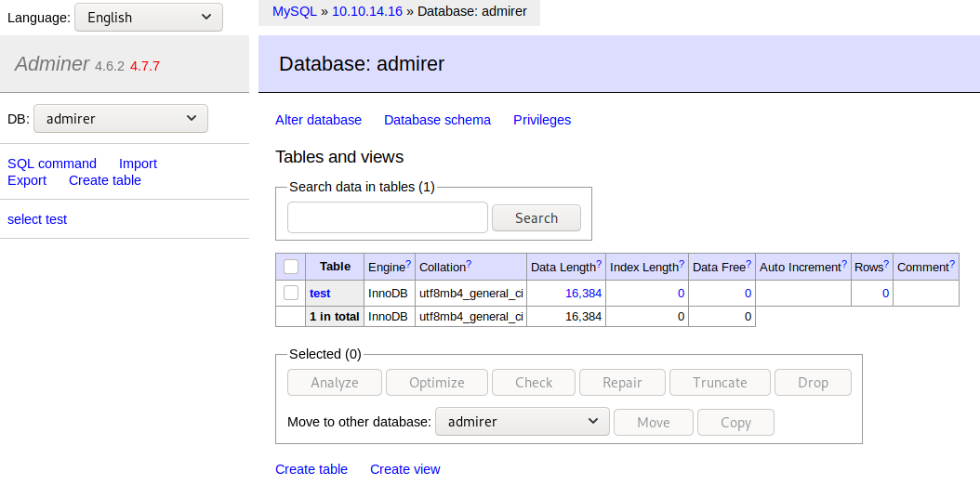Choose the Optimize button

pos(437,383)
